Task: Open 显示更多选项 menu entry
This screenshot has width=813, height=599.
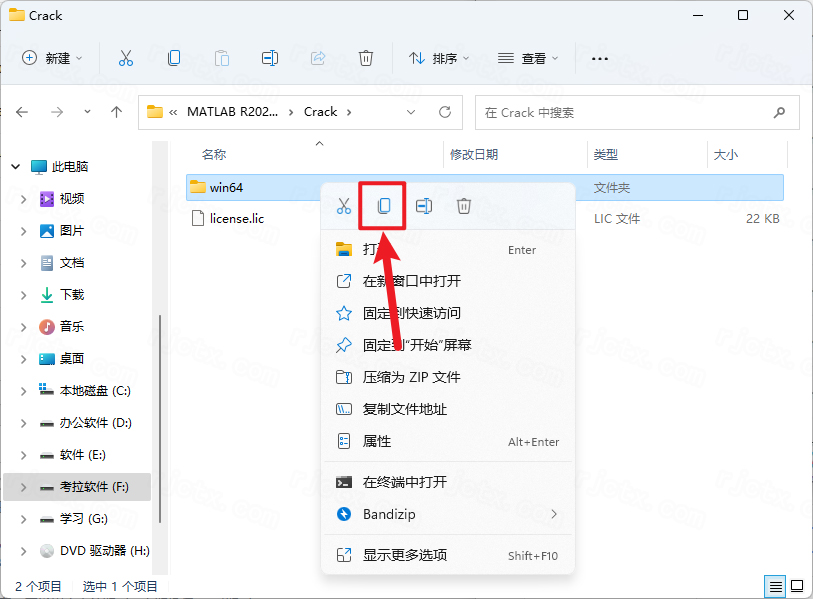Action: tap(404, 555)
